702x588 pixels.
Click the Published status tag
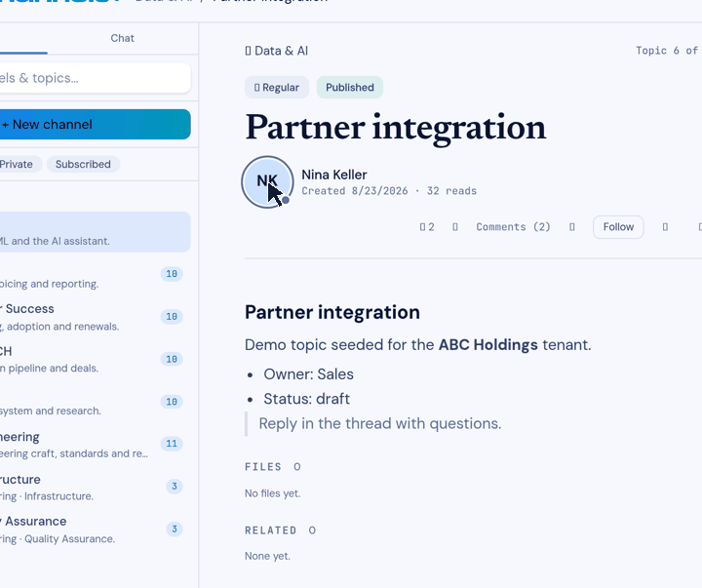(x=350, y=88)
